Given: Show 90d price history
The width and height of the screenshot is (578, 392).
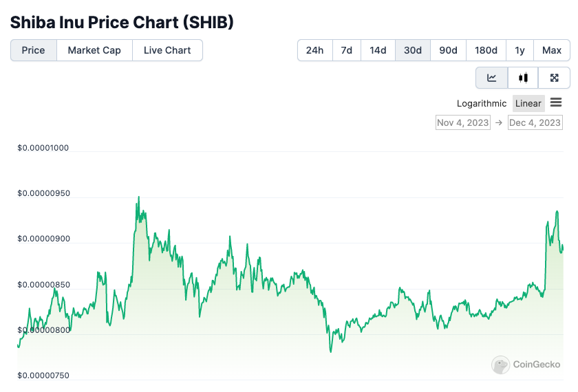Looking at the screenshot, I should [x=448, y=50].
